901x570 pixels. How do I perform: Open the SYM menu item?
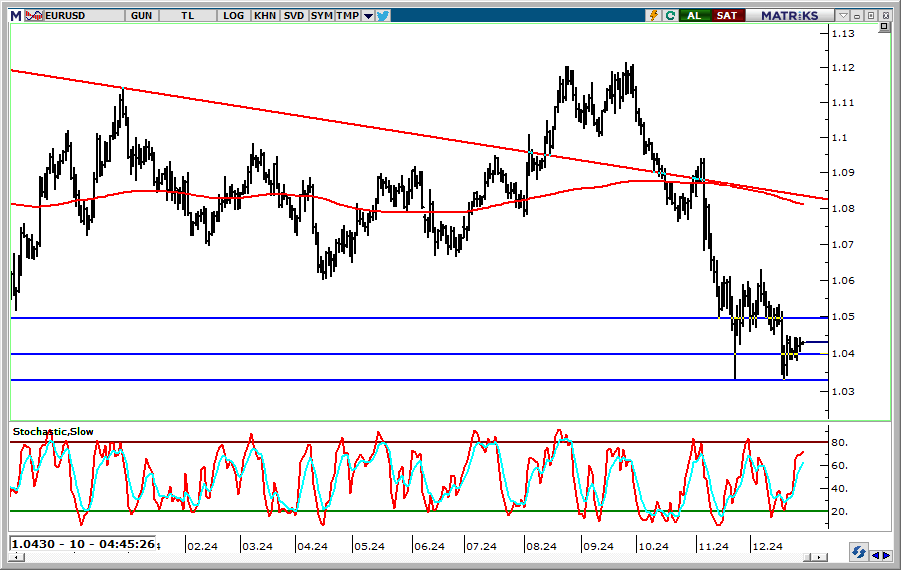321,15
